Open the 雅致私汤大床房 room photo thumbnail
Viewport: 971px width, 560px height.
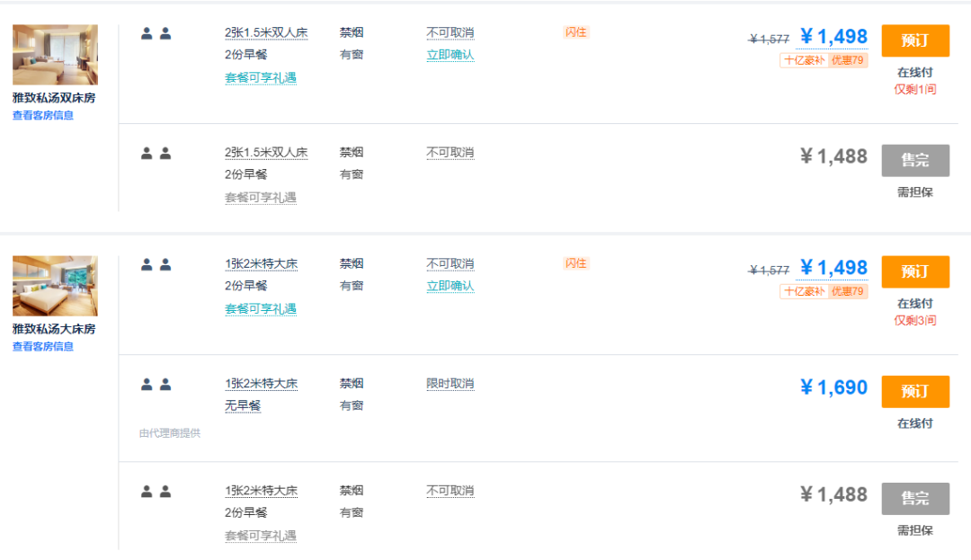55,286
